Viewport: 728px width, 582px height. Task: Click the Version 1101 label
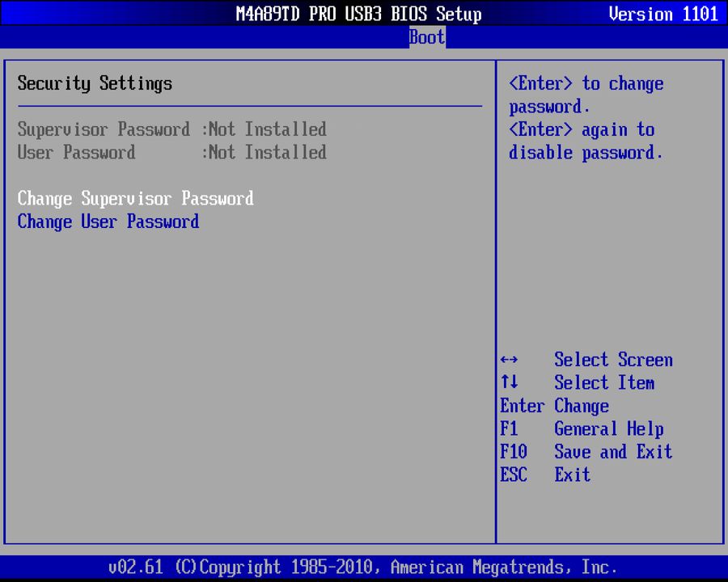[x=663, y=14]
